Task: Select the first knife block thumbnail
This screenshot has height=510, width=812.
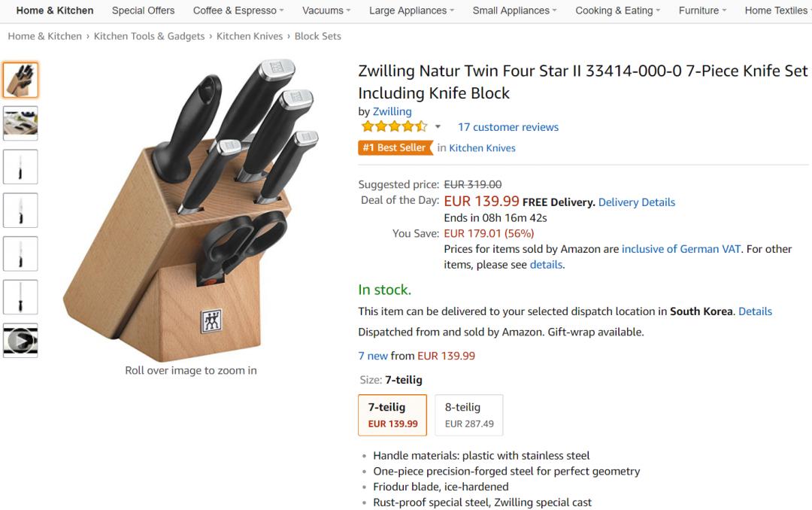Action: coord(20,80)
